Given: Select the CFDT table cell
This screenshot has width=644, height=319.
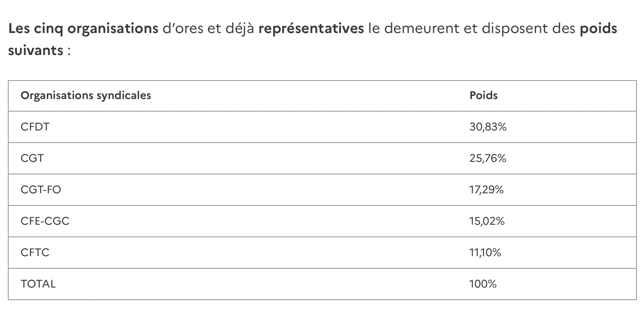Looking at the screenshot, I should point(35,127).
